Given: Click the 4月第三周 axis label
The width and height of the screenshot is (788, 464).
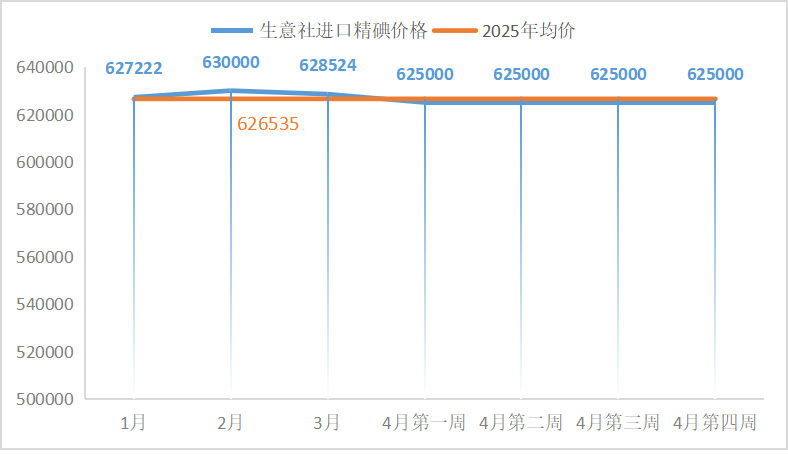Looking at the screenshot, I should [618, 423].
